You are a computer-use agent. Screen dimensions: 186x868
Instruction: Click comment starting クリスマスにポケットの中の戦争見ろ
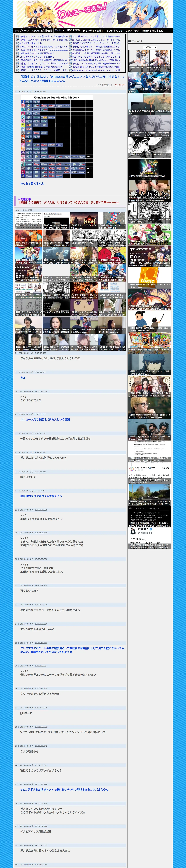pos(72,650)
